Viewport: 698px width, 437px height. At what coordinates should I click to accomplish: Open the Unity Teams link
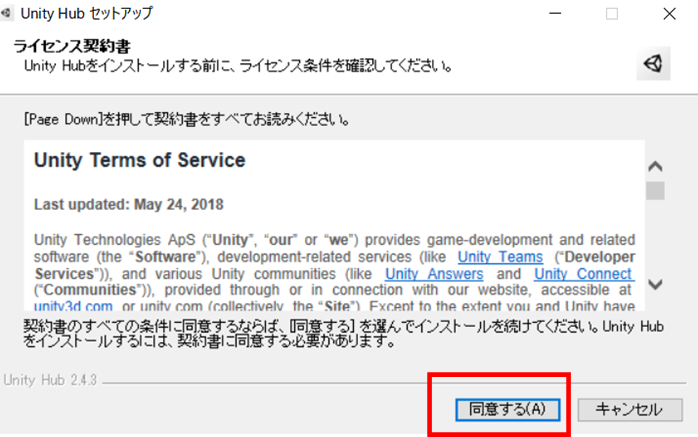[500, 257]
